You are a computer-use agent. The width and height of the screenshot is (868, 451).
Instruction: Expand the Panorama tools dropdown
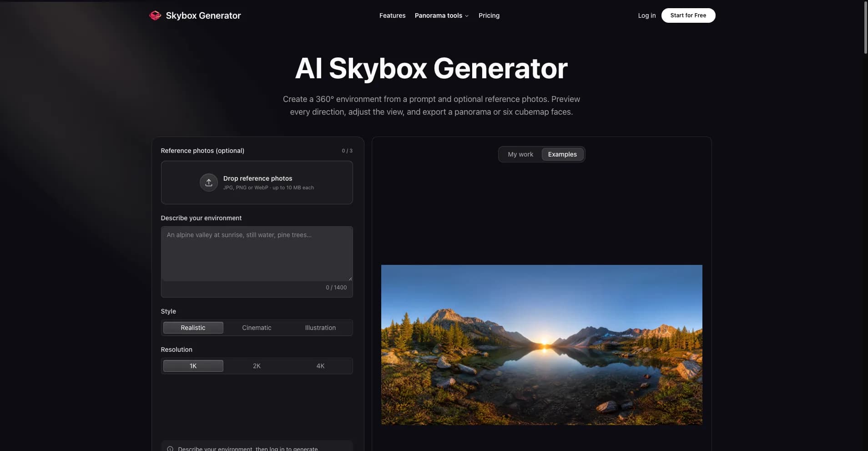coord(441,15)
